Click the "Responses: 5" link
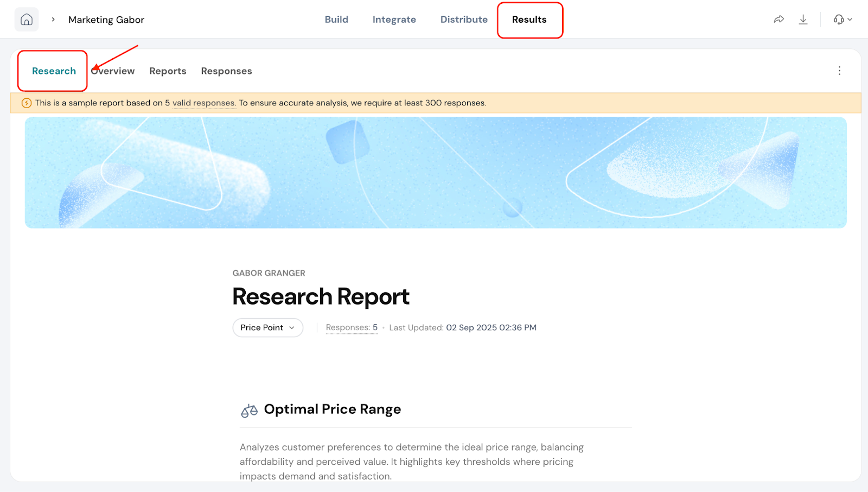Image resolution: width=868 pixels, height=492 pixels. tap(351, 327)
